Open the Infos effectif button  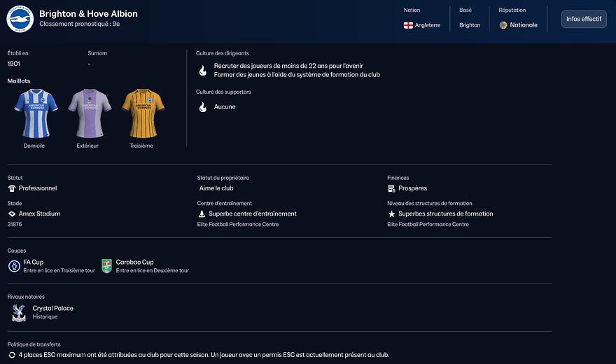(x=583, y=19)
